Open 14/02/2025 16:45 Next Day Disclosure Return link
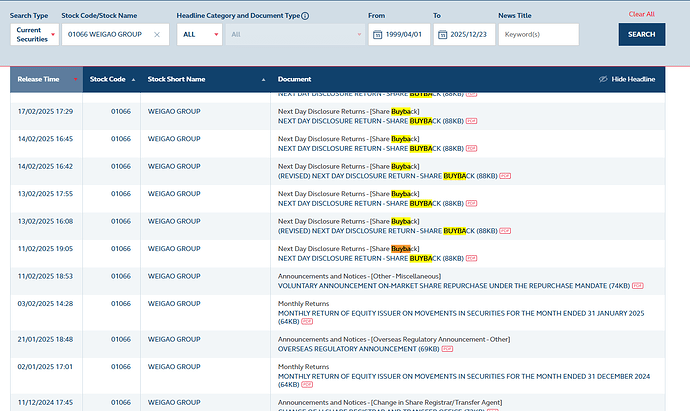 [371, 149]
